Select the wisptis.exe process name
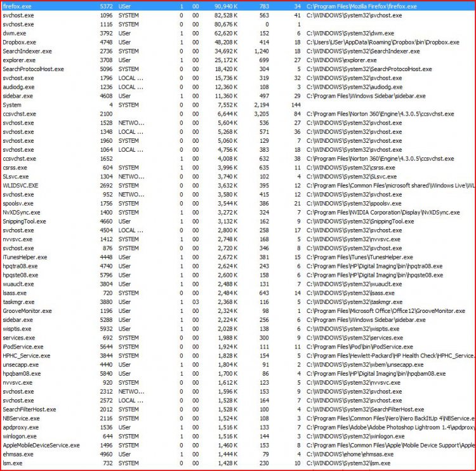476x471 pixels. click(17, 329)
